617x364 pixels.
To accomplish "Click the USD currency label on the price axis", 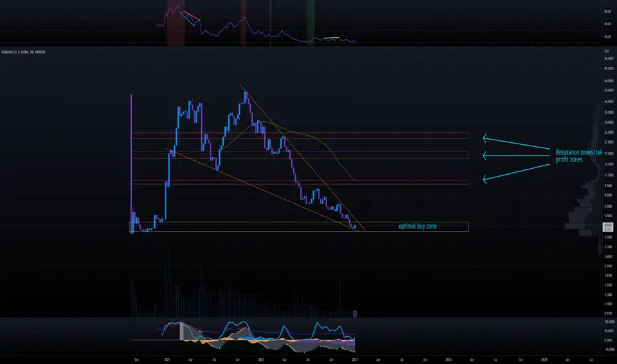I will [x=606, y=52].
